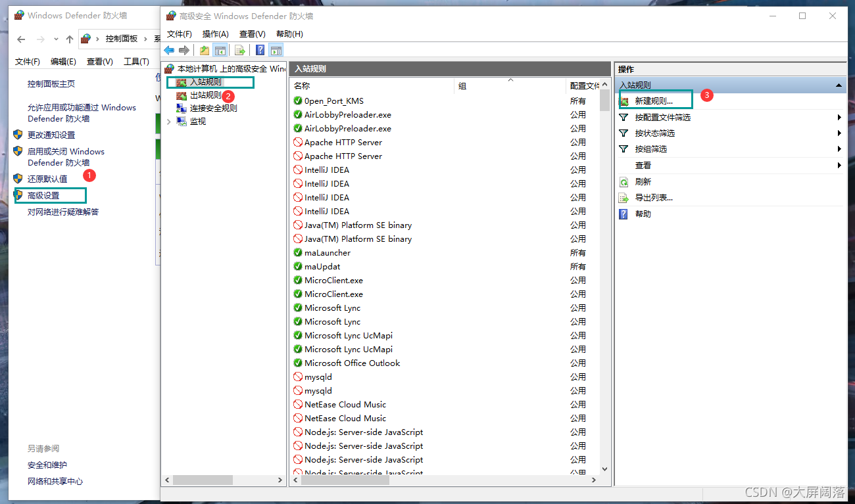
Task: Click the Up one level folder toolbar icon
Action: tap(205, 50)
